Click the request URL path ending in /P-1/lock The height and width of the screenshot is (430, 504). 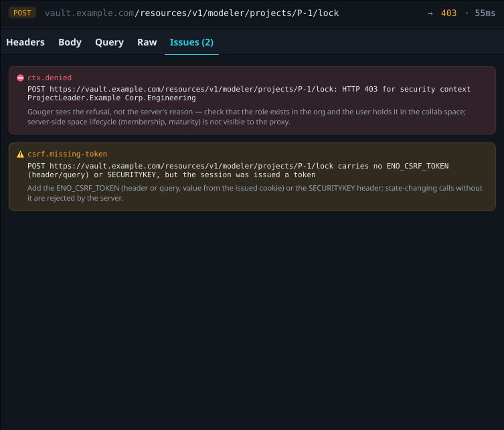tap(236, 13)
